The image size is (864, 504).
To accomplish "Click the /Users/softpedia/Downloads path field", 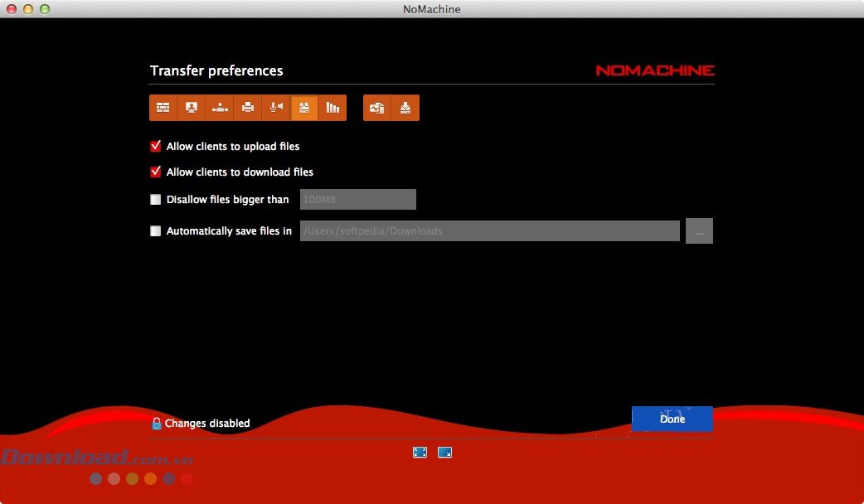I will pyautogui.click(x=489, y=231).
